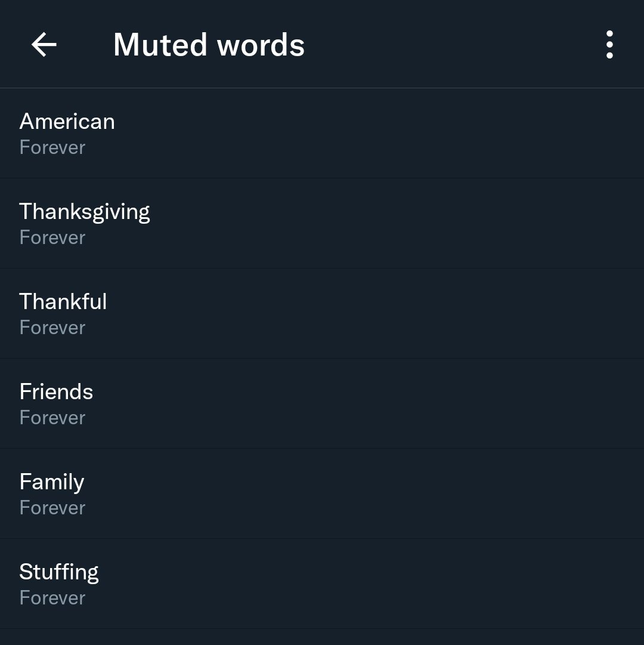
Task: Choose the Family muted word
Action: pyautogui.click(x=51, y=482)
